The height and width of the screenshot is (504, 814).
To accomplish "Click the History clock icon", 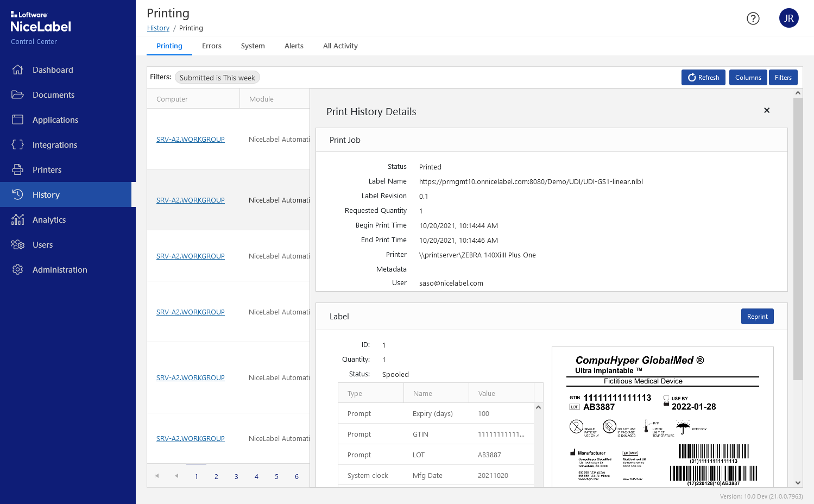I will 17,194.
